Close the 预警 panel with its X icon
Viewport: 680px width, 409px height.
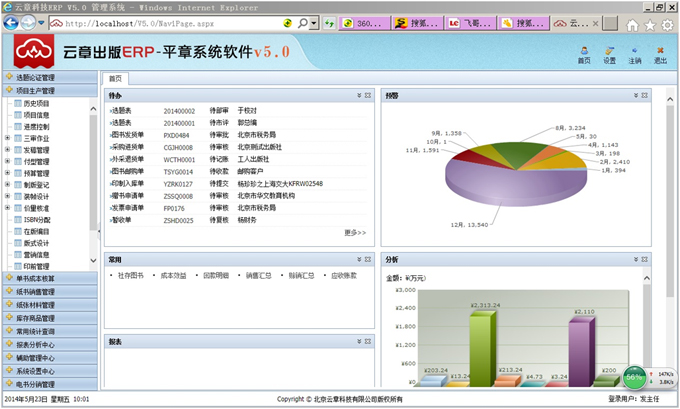(644, 95)
